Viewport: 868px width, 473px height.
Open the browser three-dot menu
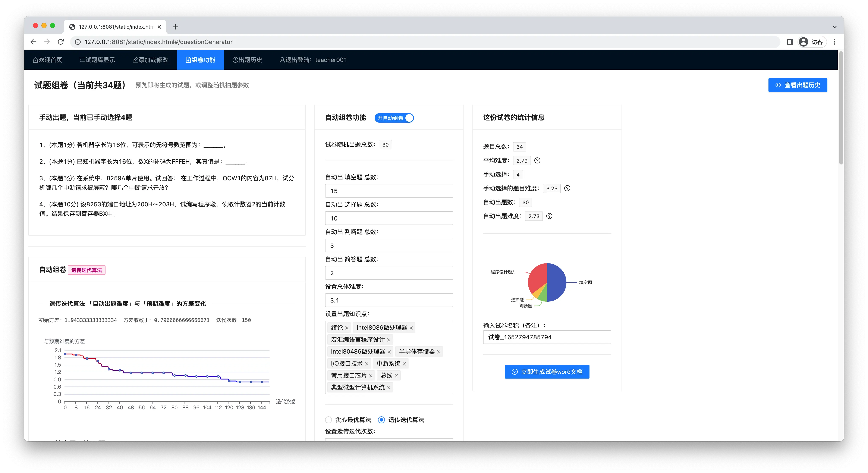835,42
